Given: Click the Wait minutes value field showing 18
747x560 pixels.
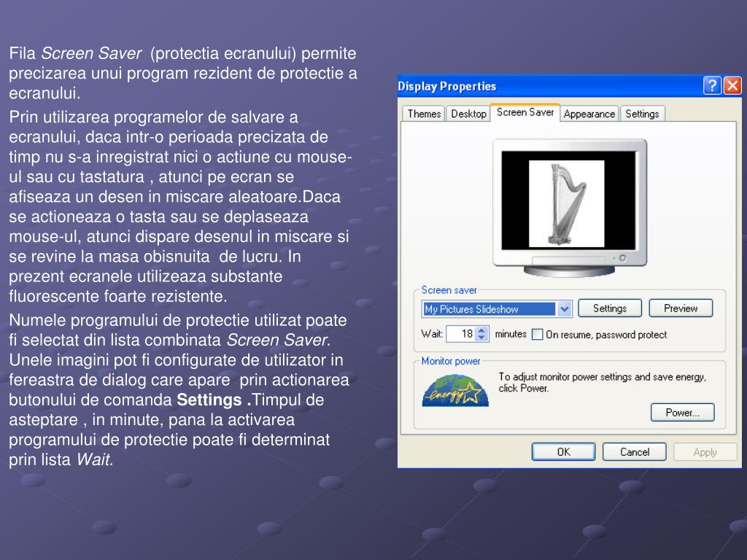Looking at the screenshot, I should pos(461,334).
